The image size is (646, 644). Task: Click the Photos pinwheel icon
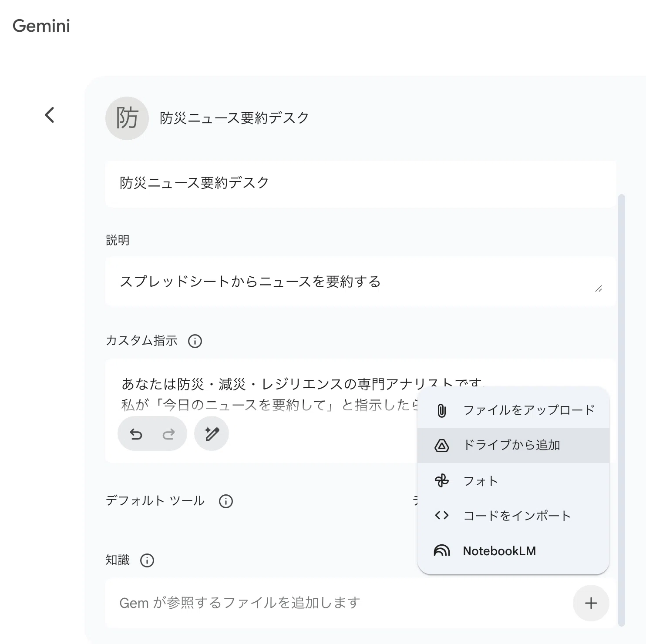point(442,481)
